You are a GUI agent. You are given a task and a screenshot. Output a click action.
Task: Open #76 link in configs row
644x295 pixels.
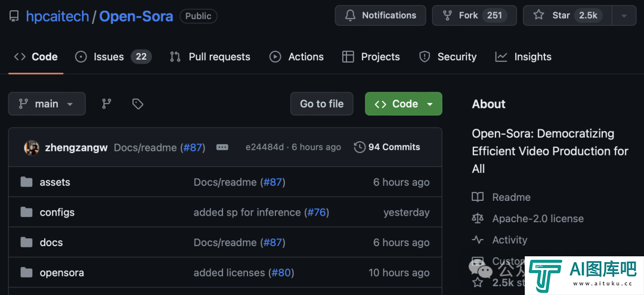click(x=317, y=213)
